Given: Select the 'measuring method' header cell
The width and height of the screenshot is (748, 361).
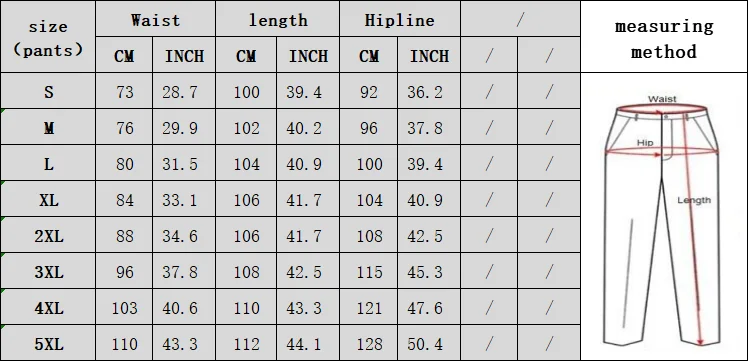Looking at the screenshot, I should click(664, 37).
